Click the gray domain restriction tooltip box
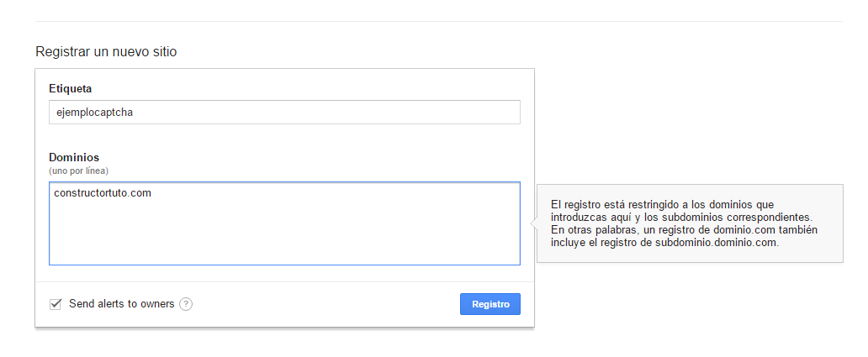This screenshot has width=868, height=357. point(690,223)
